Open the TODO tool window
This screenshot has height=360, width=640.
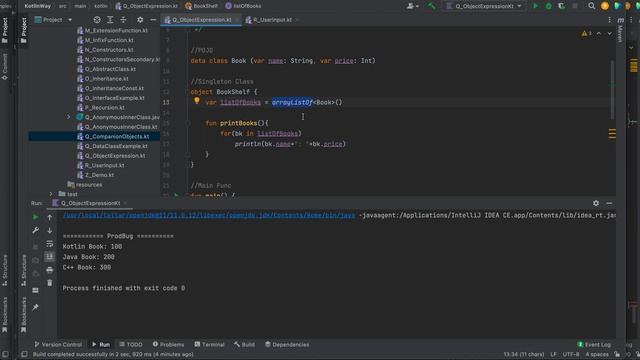131,344
